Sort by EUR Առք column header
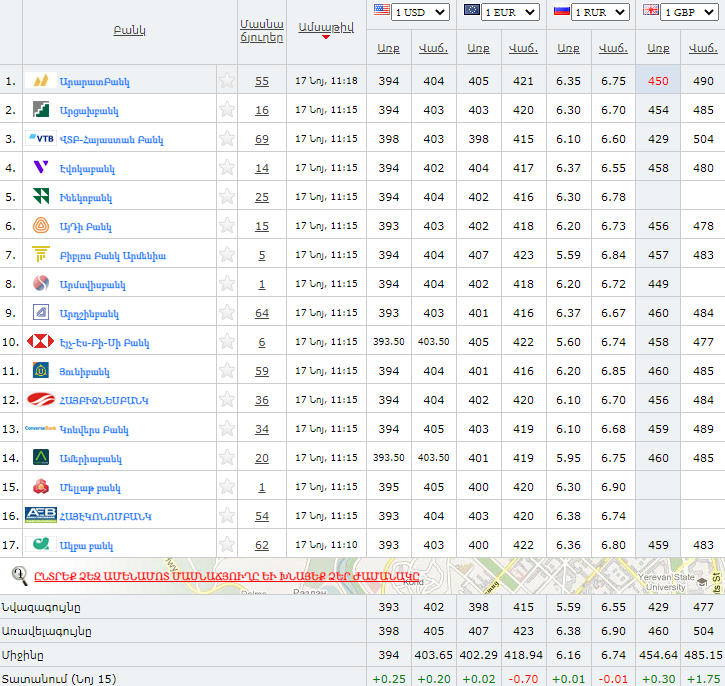This screenshot has width=725, height=686. click(478, 48)
